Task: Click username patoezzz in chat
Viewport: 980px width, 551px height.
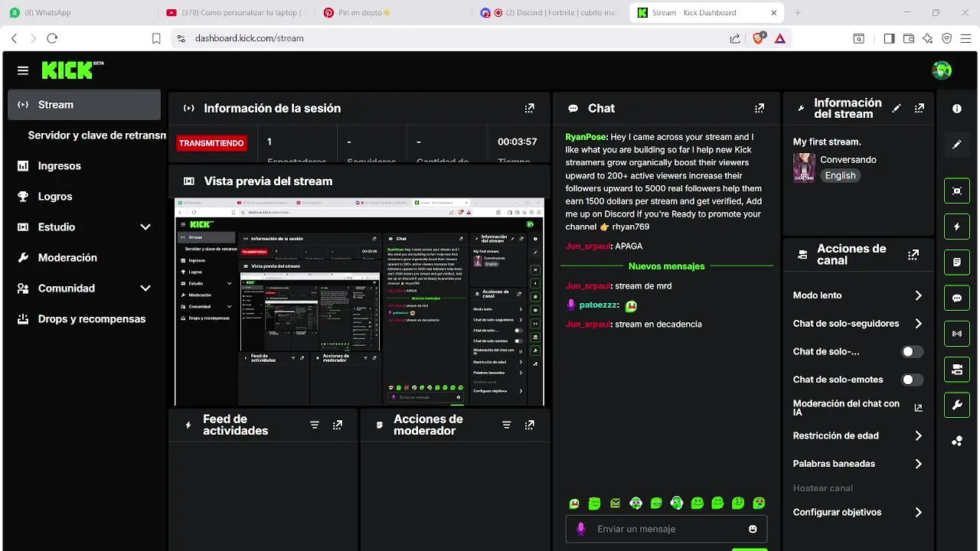Action: tap(598, 305)
